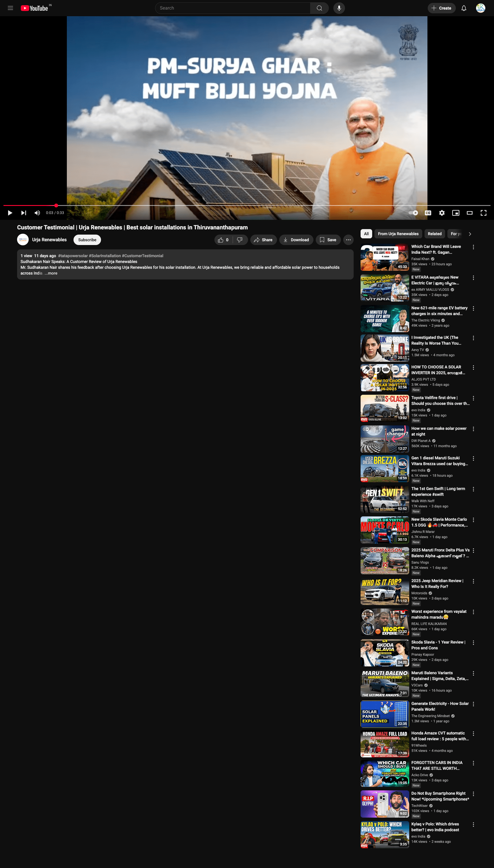Share this video

263,240
